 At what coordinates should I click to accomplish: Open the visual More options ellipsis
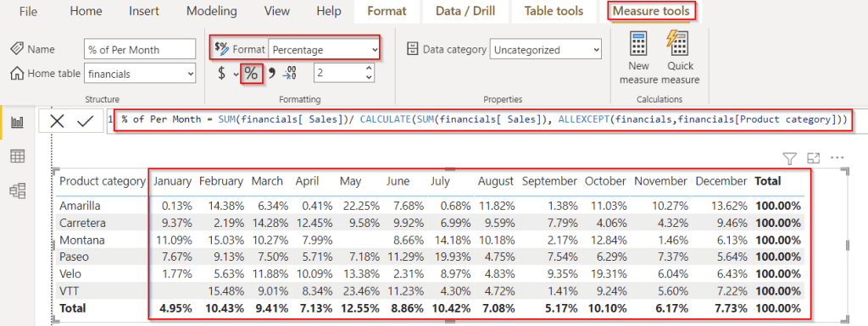coord(837,158)
